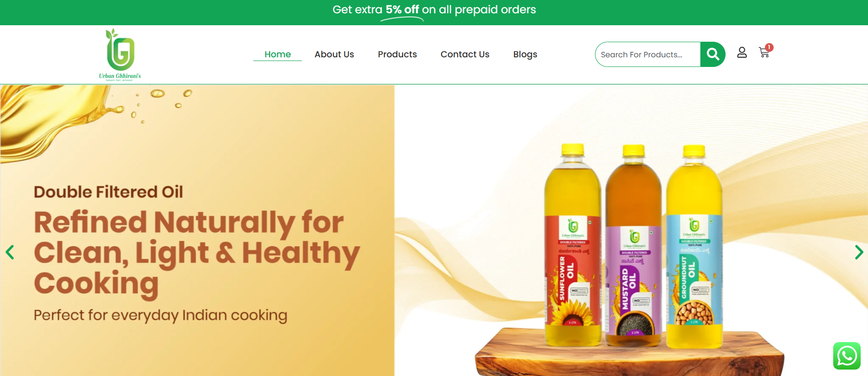This screenshot has height=376, width=868.
Task: Focus the Search For Products field
Action: point(648,55)
